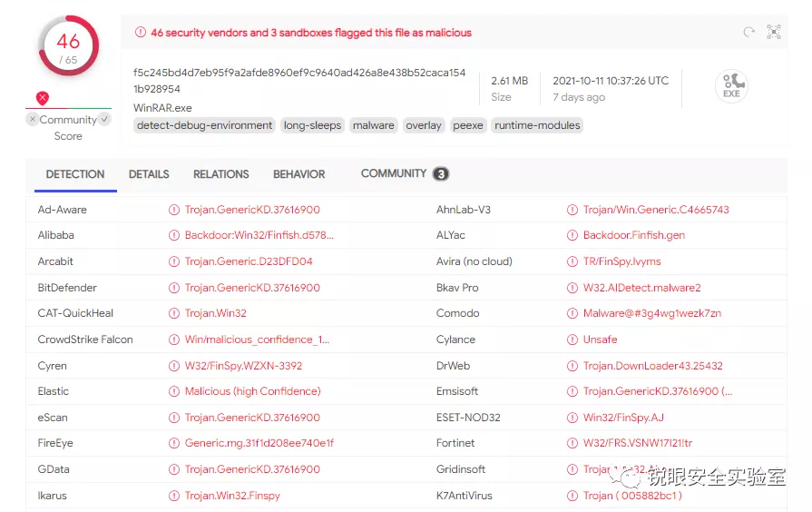The width and height of the screenshot is (812, 512).
Task: Click the Emsisoft vendor name
Action: click(x=456, y=391)
